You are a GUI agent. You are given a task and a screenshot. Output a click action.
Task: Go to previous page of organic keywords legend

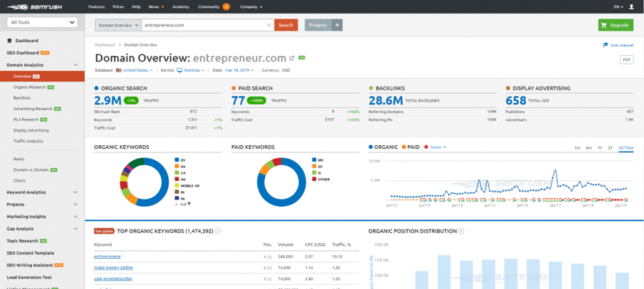[177, 204]
